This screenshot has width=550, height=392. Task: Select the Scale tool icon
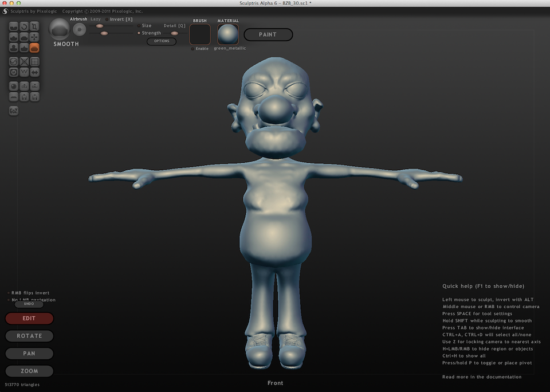click(x=34, y=26)
